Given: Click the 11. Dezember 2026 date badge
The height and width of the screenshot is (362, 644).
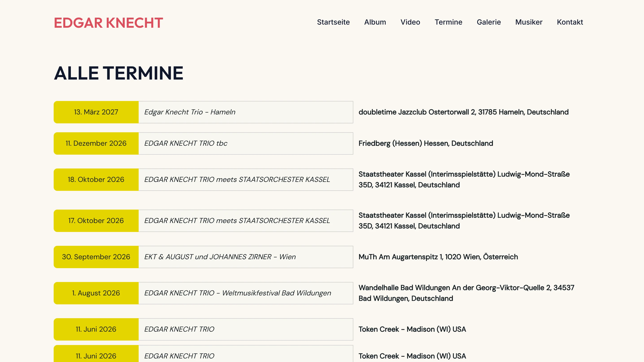Looking at the screenshot, I should (96, 143).
